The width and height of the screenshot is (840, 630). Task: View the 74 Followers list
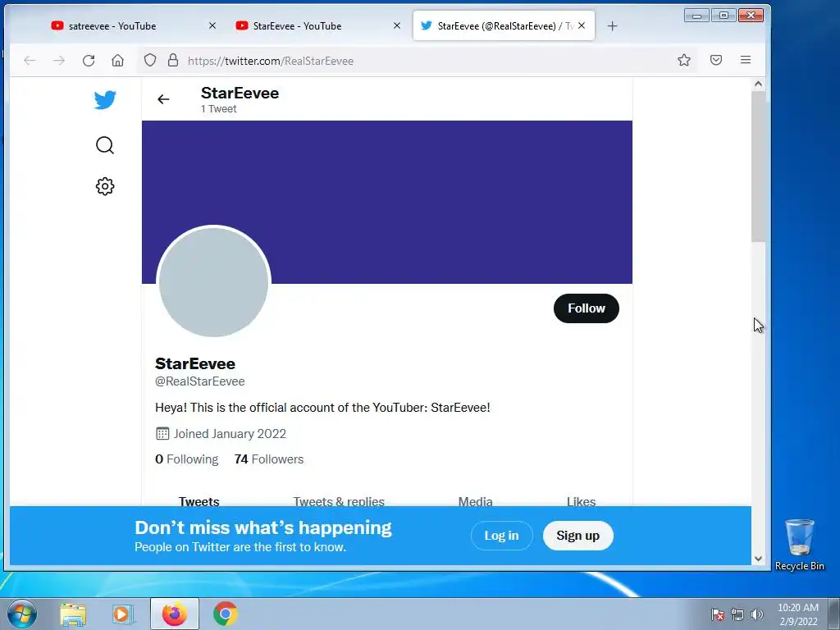point(269,459)
